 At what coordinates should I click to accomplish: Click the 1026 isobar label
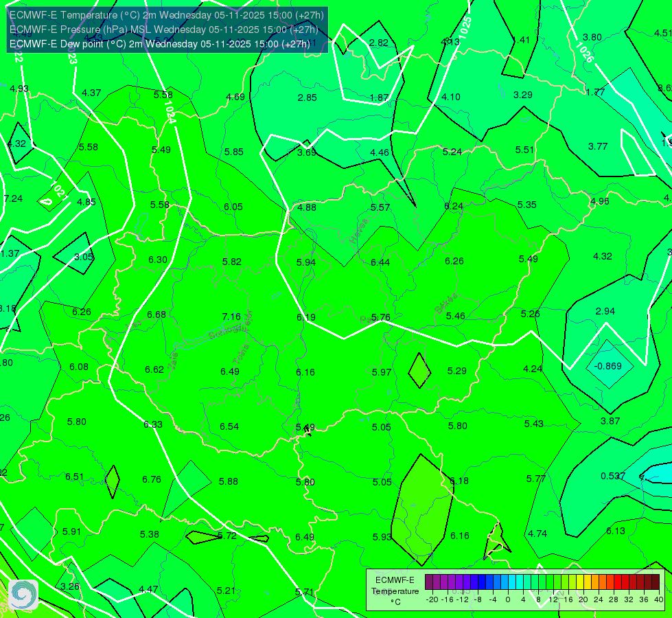coord(585,52)
